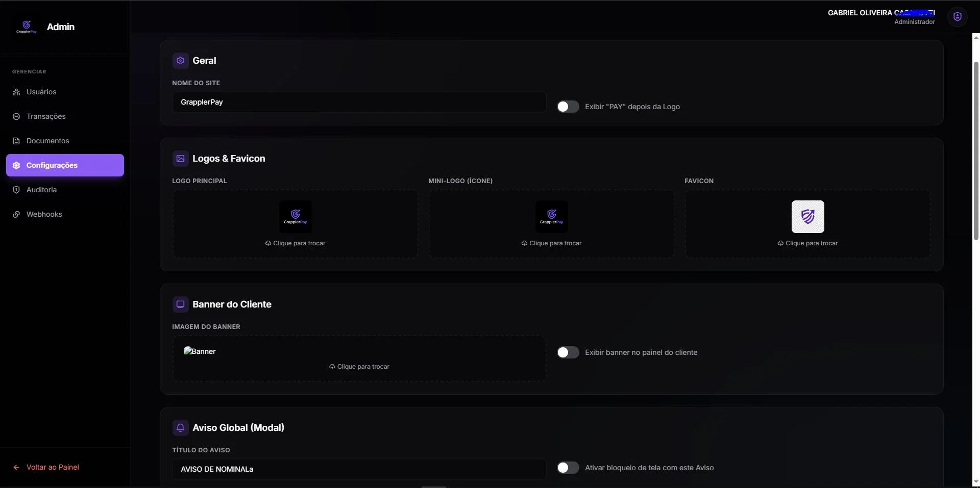Click the monitor icon beside Banner do Cliente
Viewport: 980px width, 488px height.
coord(180,304)
